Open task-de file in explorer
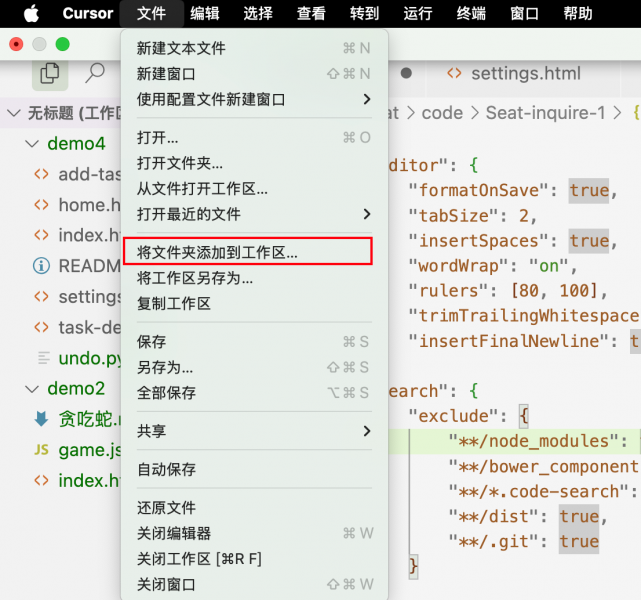Screen dimensions: 641x600 coord(61,327)
